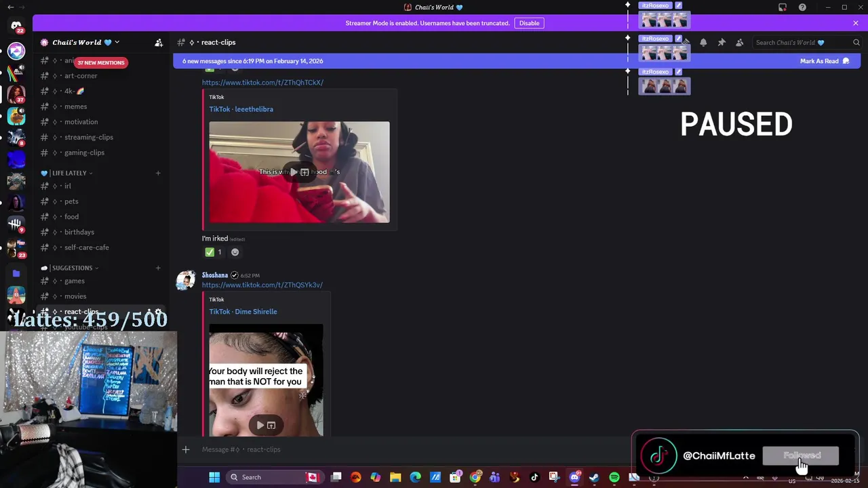Open Shoshana's avatar profile

click(186, 280)
